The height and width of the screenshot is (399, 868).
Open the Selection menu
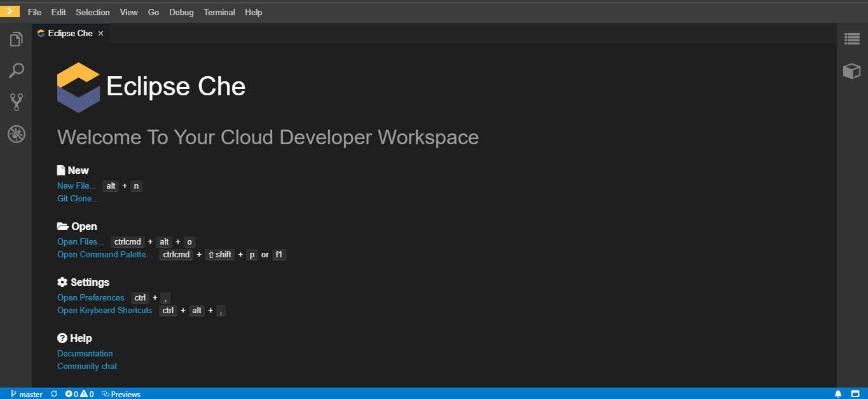(x=93, y=12)
